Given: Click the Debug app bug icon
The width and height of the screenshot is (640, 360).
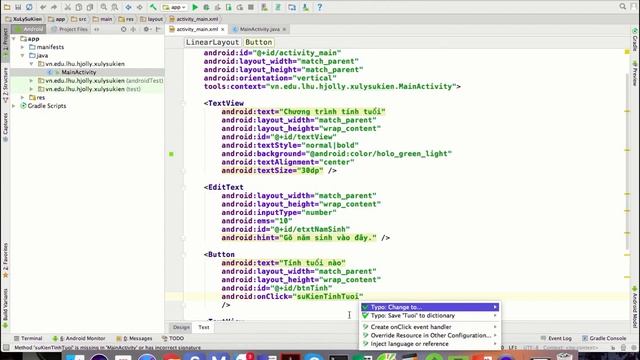Looking at the screenshot, I should pyautogui.click(x=206, y=7).
